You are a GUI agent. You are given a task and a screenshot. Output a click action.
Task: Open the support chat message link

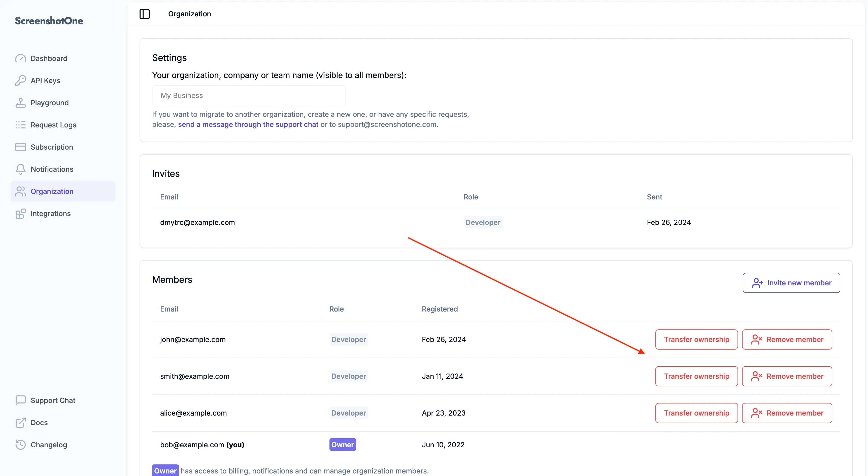248,124
